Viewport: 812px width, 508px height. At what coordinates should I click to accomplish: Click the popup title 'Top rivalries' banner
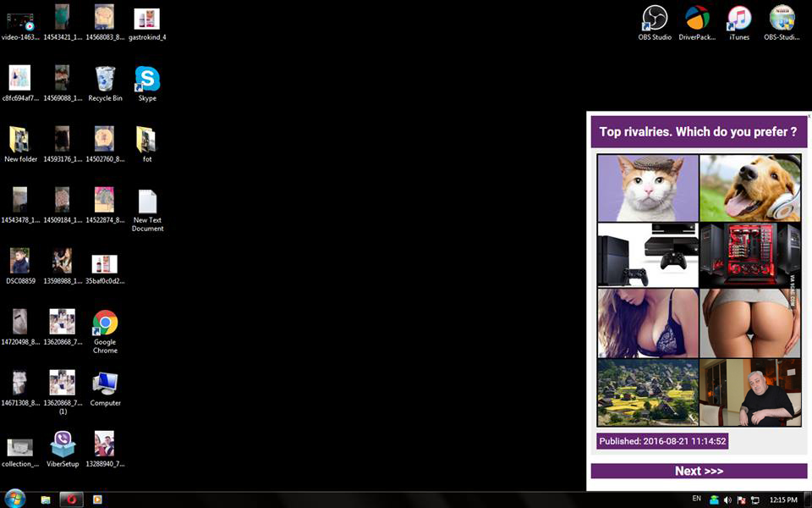click(x=699, y=132)
